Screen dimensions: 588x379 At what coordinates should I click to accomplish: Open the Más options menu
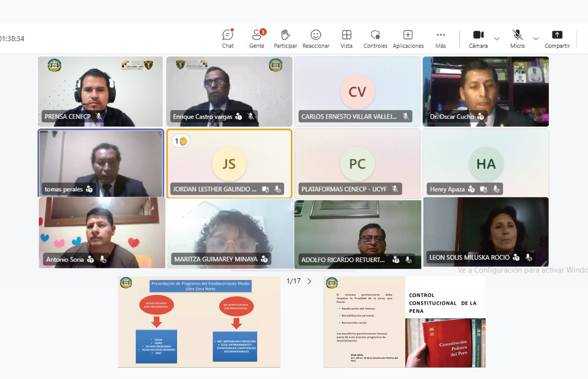point(440,39)
